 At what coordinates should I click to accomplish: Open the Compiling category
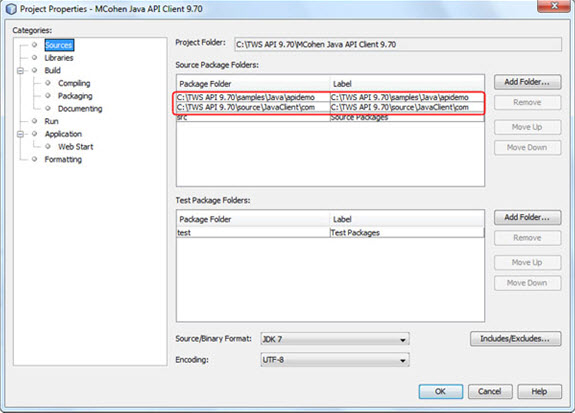(74, 83)
